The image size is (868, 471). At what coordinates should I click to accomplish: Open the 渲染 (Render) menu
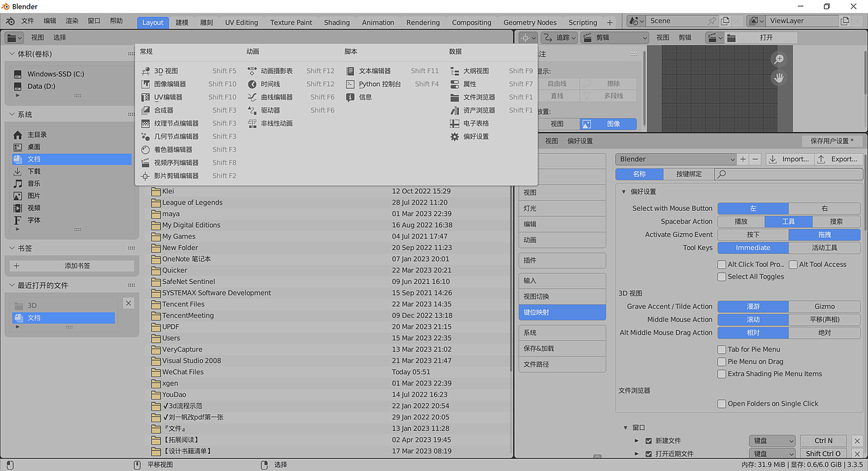pos(71,21)
